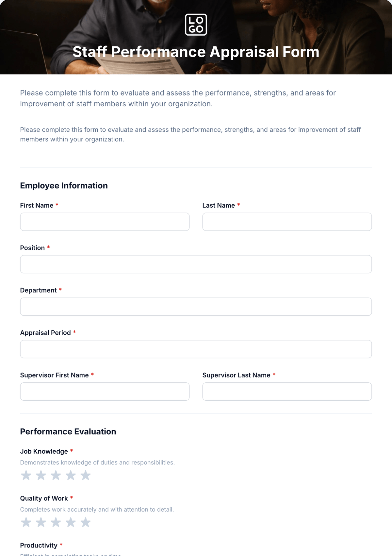Viewport: 392px width, 556px height.
Task: Select fifth star for Quality of Work
Action: point(86,522)
